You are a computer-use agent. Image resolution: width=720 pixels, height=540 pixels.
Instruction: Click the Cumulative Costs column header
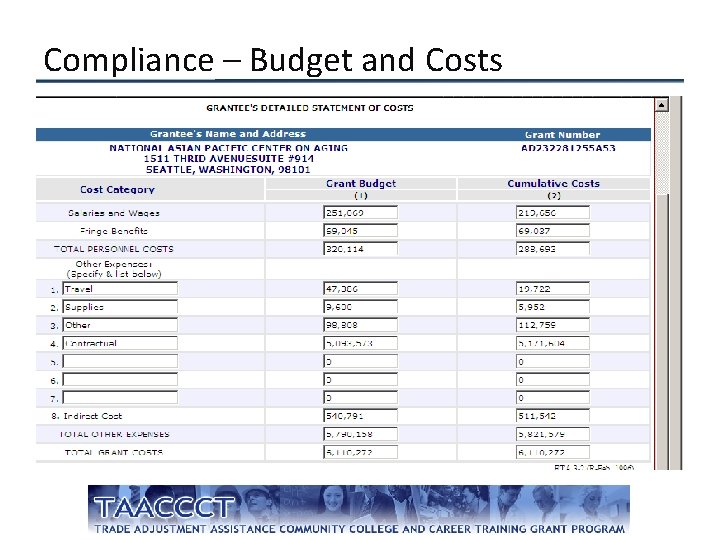(553, 183)
